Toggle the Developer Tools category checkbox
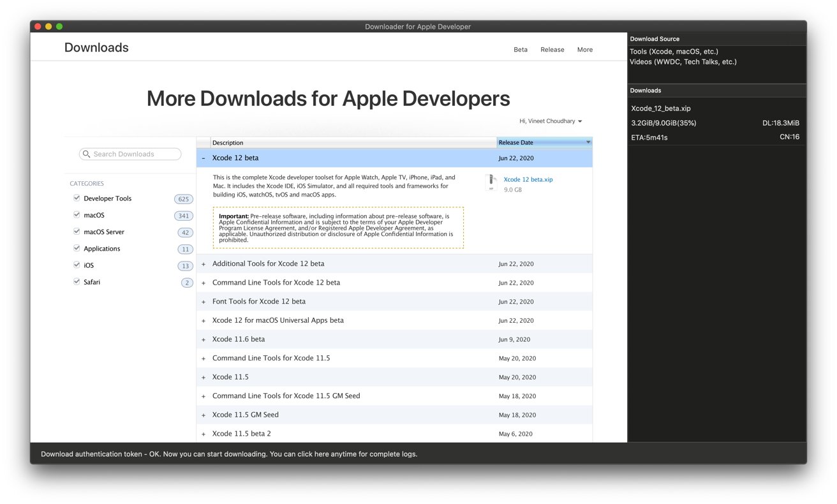 click(77, 198)
